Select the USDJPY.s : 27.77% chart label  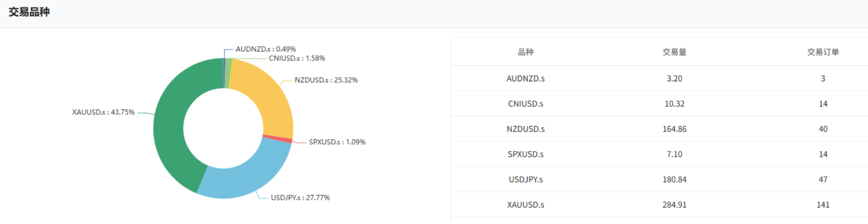tap(300, 198)
